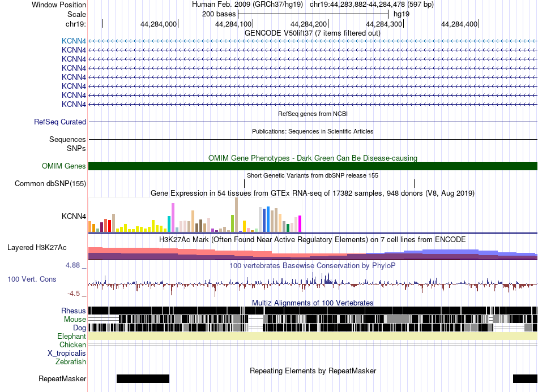Click KCNN4 label beside GTEx bar chart
The width and height of the screenshot is (538, 392).
pyautogui.click(x=74, y=216)
